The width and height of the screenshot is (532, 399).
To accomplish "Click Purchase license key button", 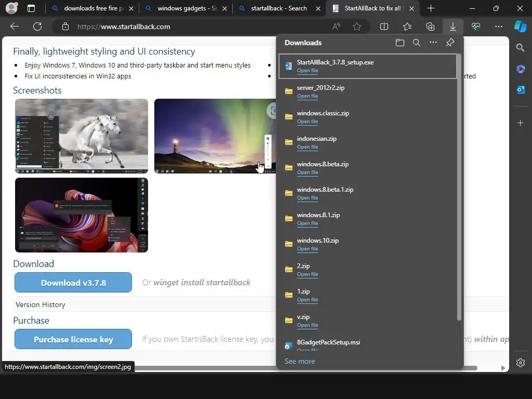I will 73,339.
